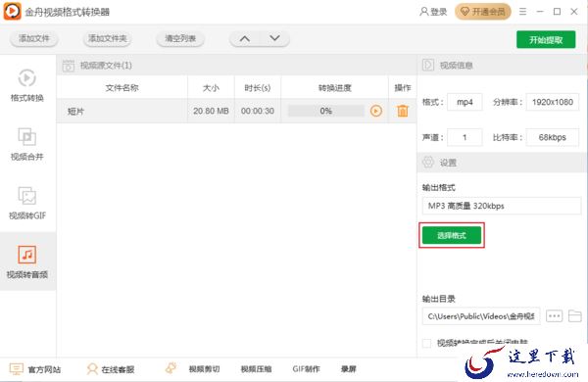
Task: Click the 大小 column header
Action: [x=211, y=88]
